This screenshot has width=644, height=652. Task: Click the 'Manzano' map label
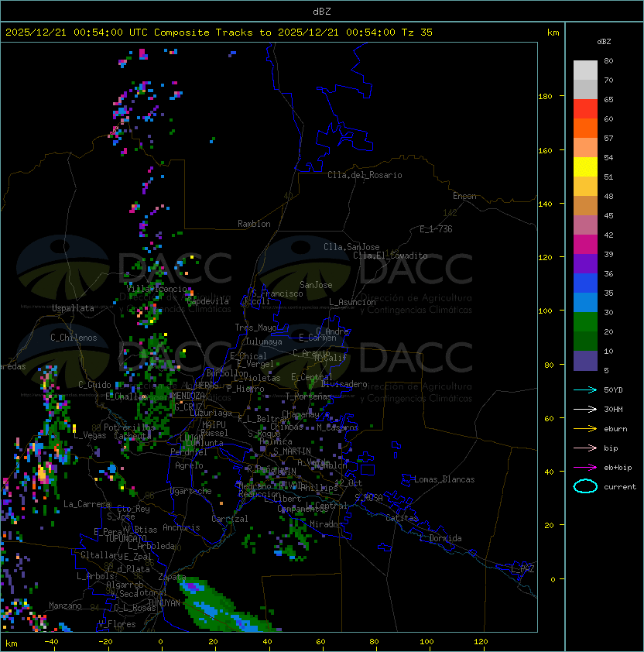click(65, 606)
